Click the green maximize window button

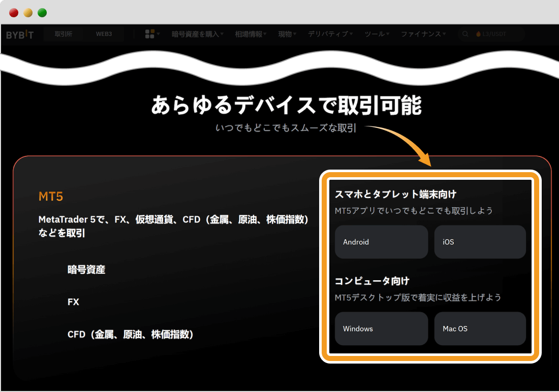[x=42, y=13]
